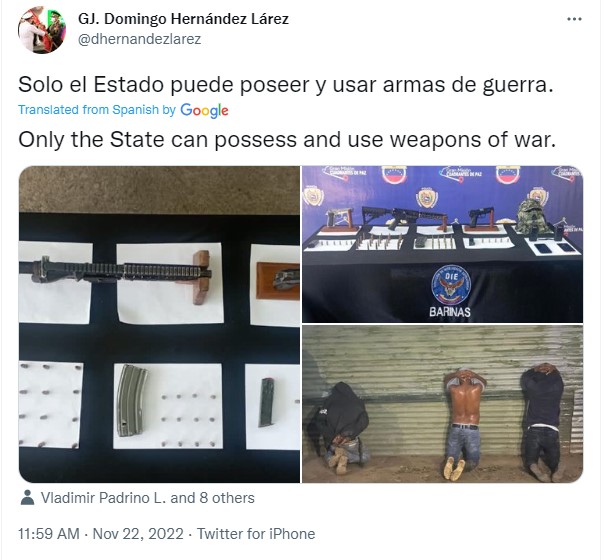View Vladimir Padrino L. and 8 others tagged
604x560 pixels.
tap(148, 498)
